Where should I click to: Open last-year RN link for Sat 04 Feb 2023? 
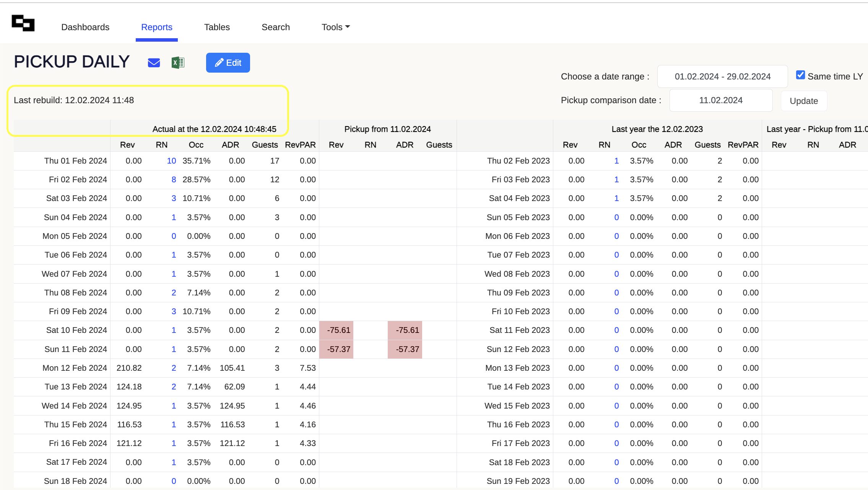(616, 198)
